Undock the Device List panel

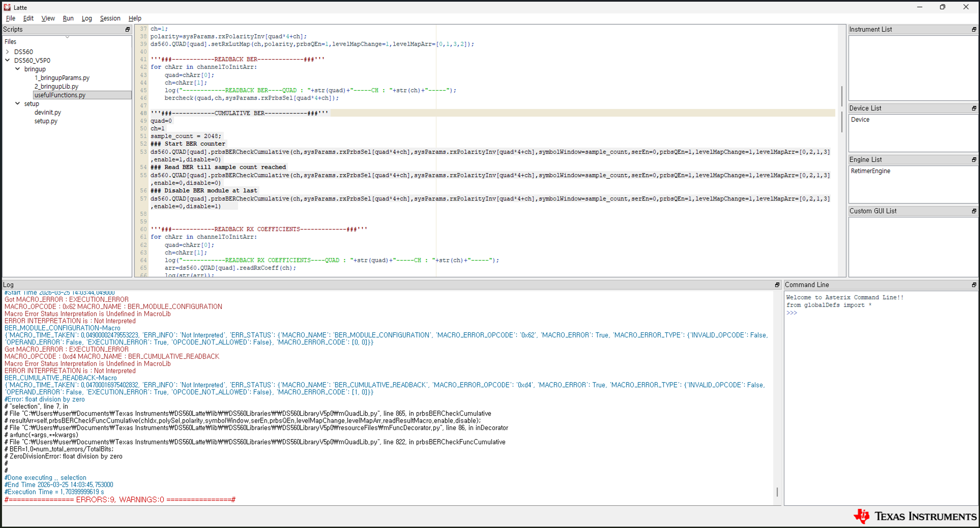[x=974, y=109]
